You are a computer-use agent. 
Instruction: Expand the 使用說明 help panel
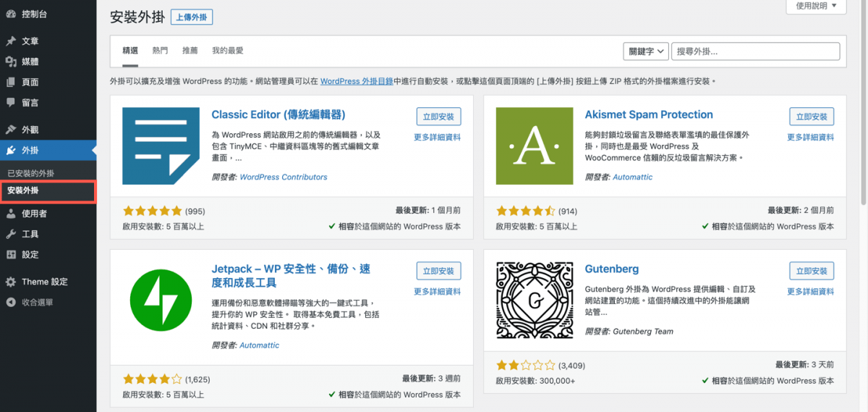point(816,6)
